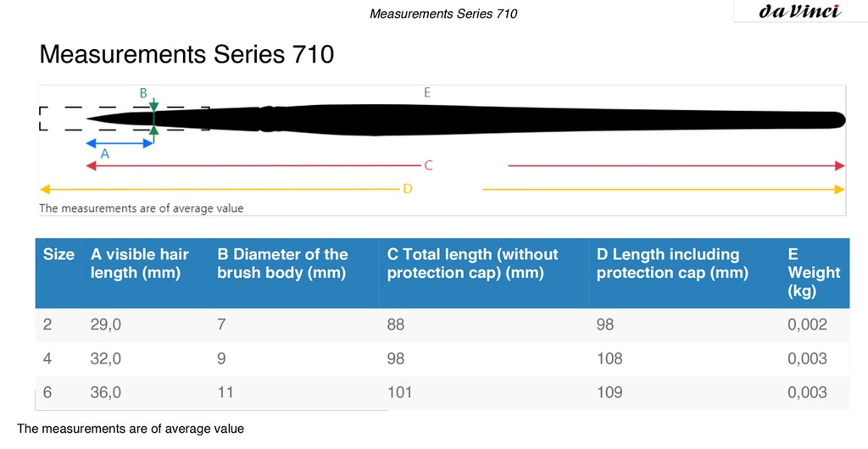The height and width of the screenshot is (449, 868).
Task: Click the blue A arrow label
Action: click(x=104, y=154)
